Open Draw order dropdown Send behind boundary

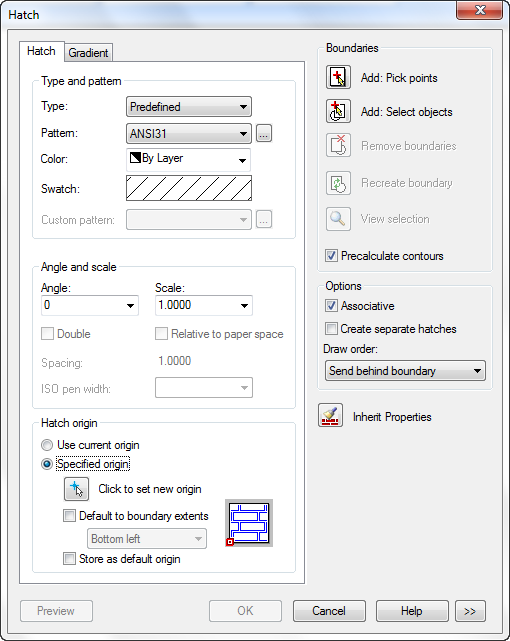pyautogui.click(x=405, y=371)
